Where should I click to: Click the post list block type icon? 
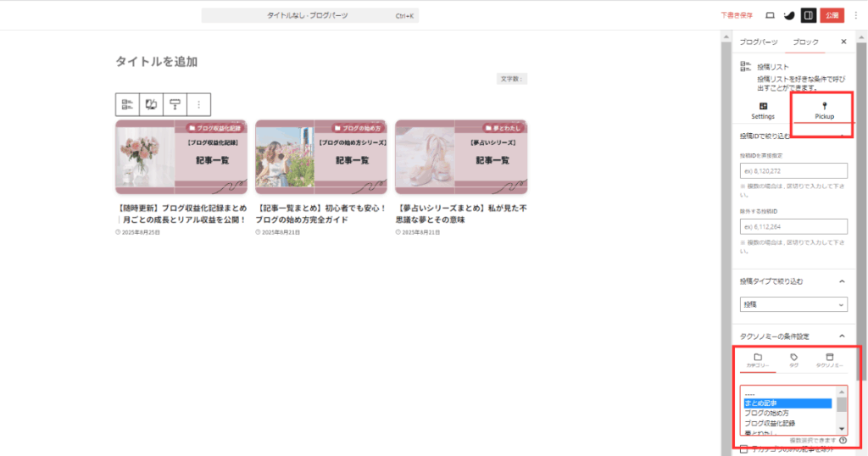(x=127, y=104)
